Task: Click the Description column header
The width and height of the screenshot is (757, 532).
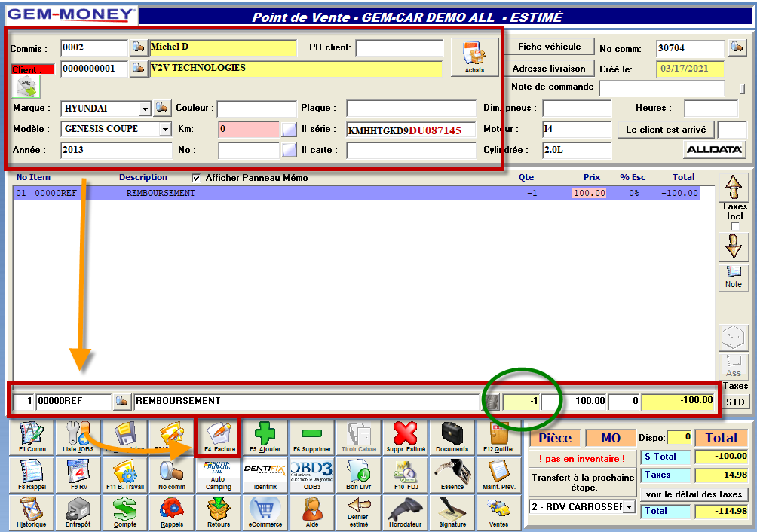Action: [143, 178]
